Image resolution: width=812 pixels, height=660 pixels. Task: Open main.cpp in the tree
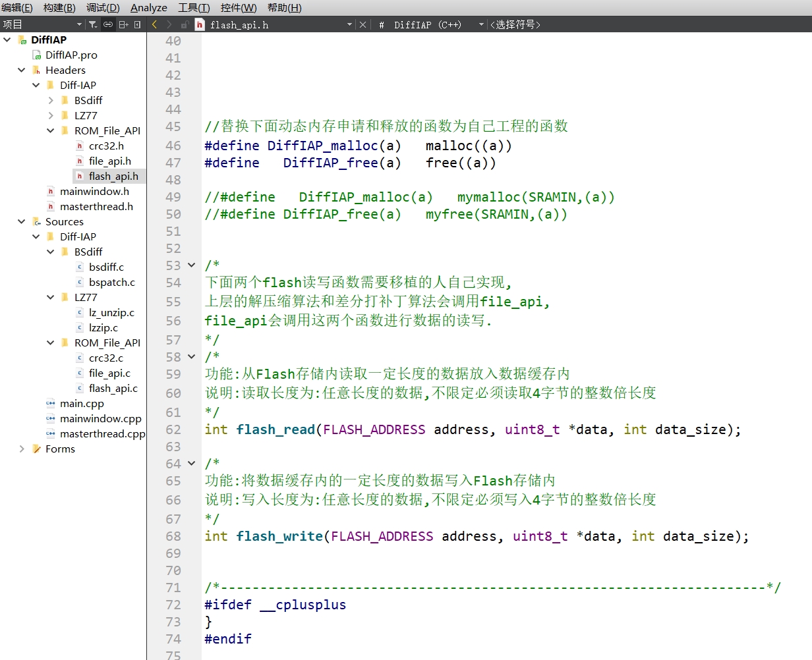pyautogui.click(x=82, y=403)
